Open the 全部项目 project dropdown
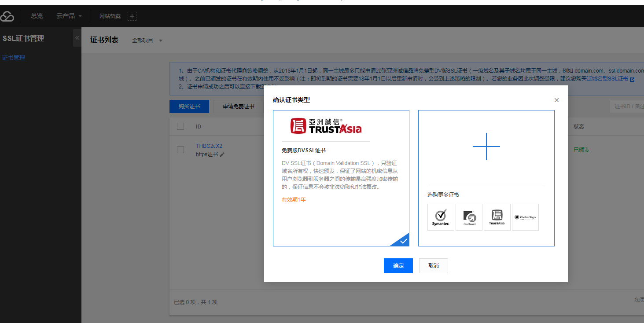This screenshot has width=644, height=323. coord(147,40)
